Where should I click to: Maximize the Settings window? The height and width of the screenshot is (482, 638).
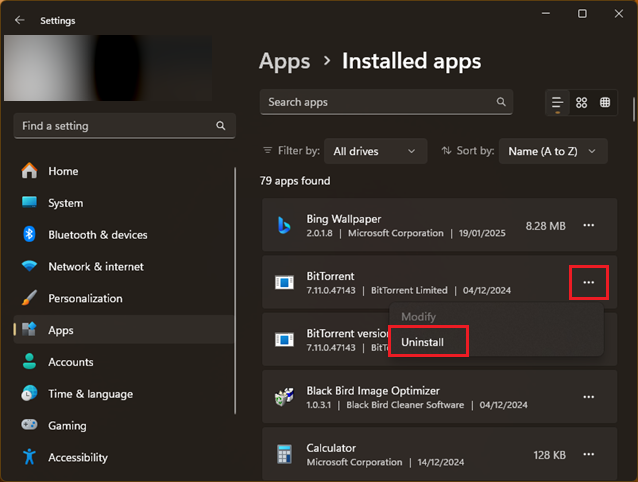coord(582,13)
